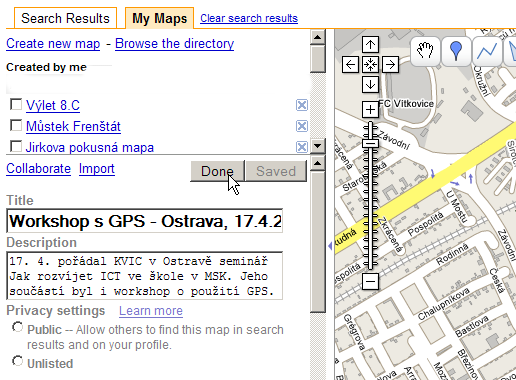The height and width of the screenshot is (380, 516).
Task: Pan the map down with arrow button
Action: tap(370, 84)
